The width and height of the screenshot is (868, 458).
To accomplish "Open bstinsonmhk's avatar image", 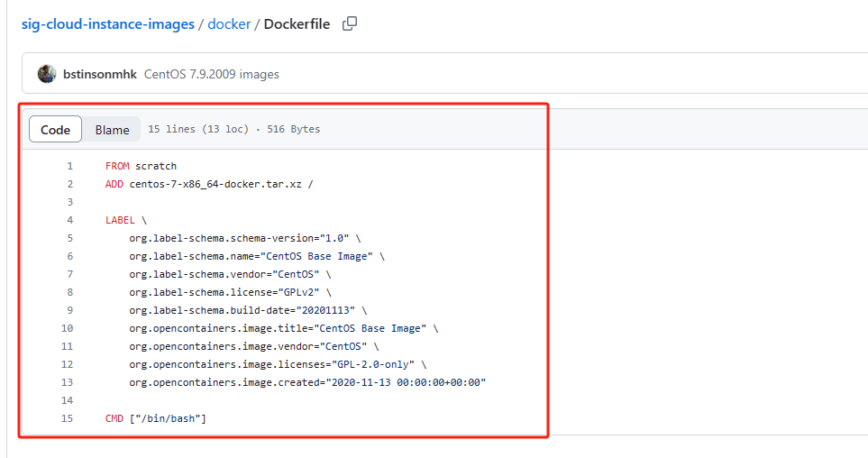I will [47, 74].
